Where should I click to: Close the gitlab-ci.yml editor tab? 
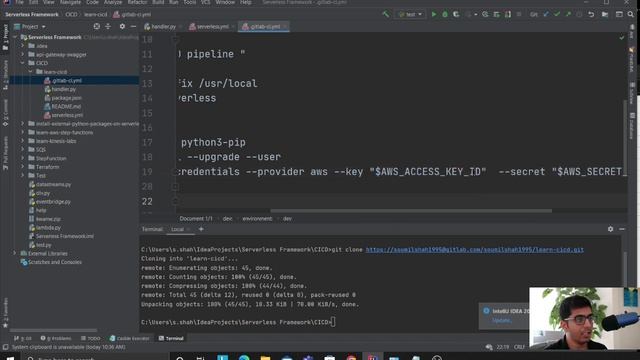point(285,27)
